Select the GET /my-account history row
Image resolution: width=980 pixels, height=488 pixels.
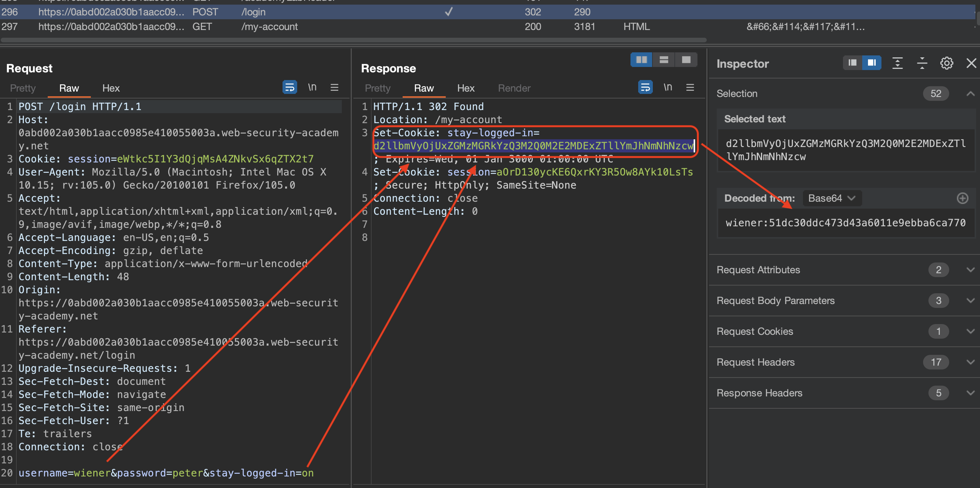click(269, 27)
